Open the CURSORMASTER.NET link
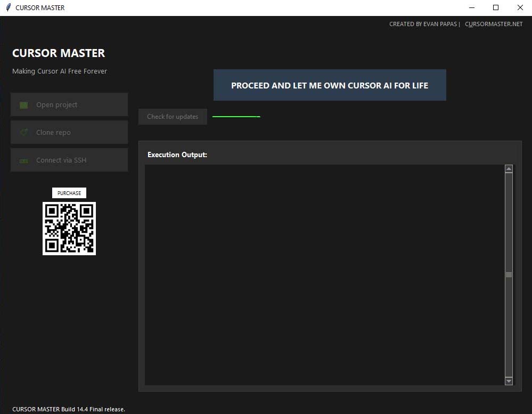Screen dimensions: 532x414 [494, 24]
